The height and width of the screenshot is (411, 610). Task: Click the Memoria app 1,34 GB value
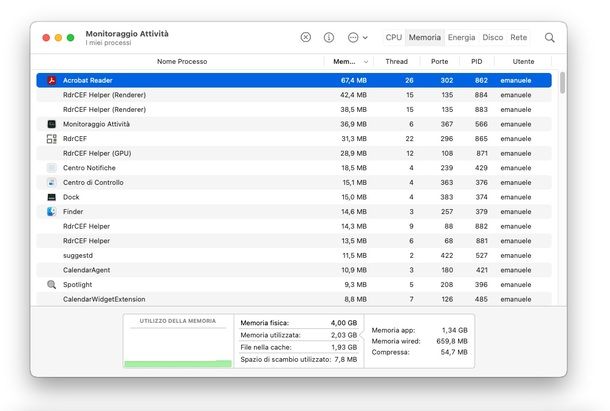[454, 330]
